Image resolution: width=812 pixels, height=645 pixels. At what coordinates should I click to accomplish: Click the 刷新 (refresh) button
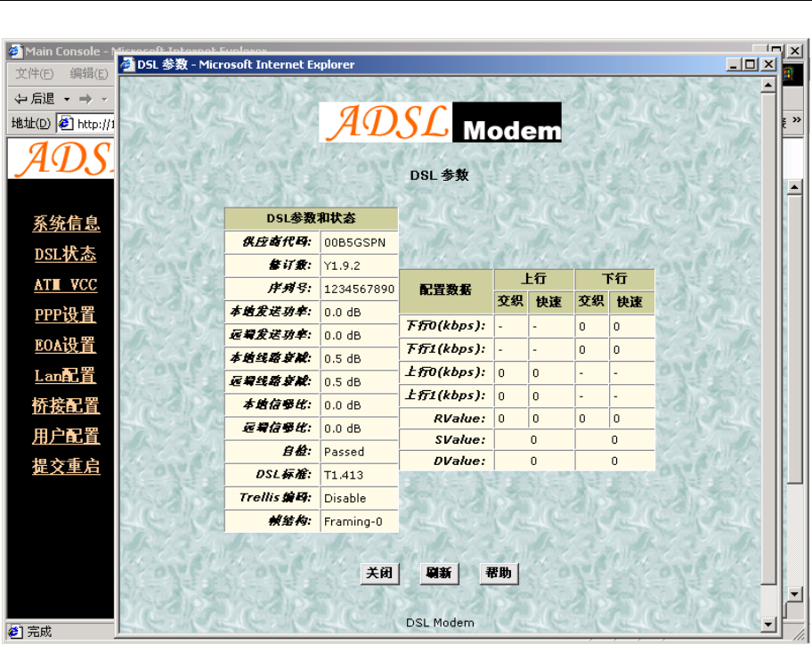[x=439, y=573]
